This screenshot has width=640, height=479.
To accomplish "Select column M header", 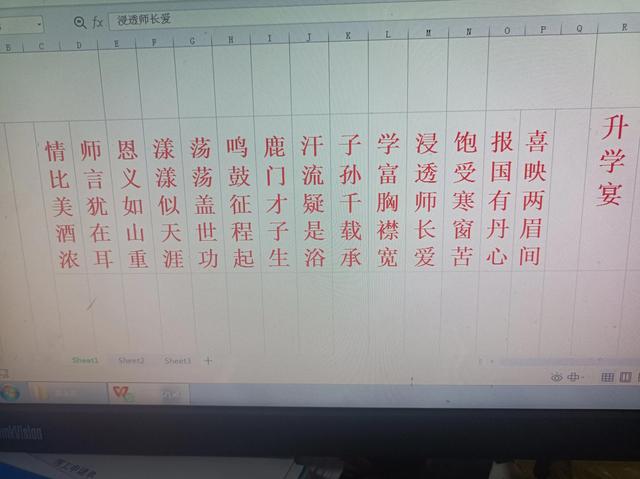I will click(428, 33).
